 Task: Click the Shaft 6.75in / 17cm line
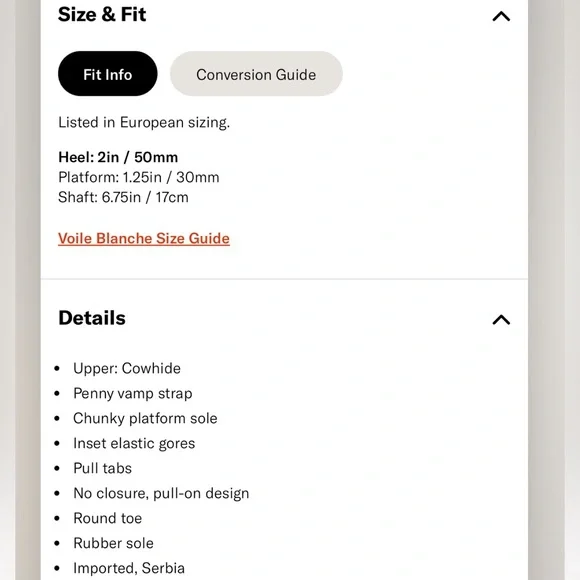pos(123,197)
